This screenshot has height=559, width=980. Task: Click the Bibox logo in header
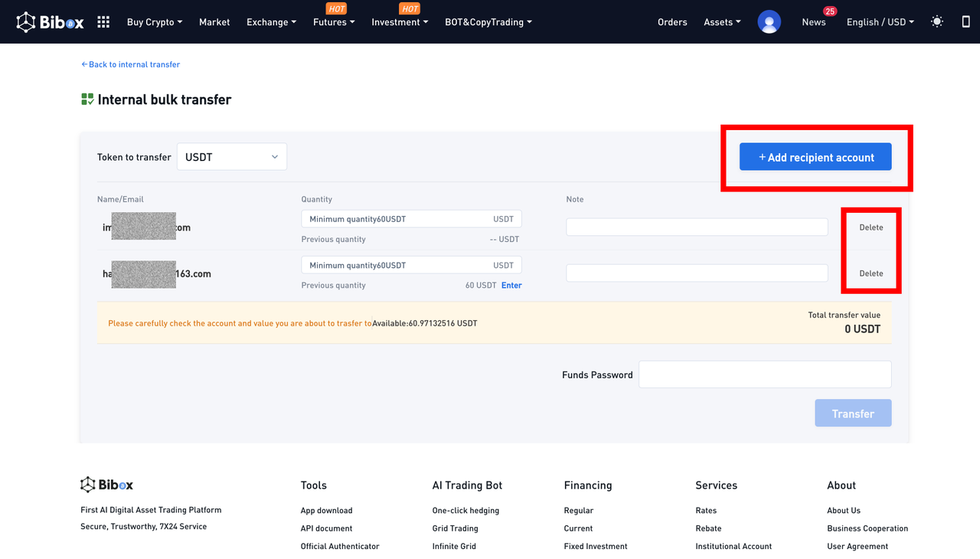tap(51, 22)
